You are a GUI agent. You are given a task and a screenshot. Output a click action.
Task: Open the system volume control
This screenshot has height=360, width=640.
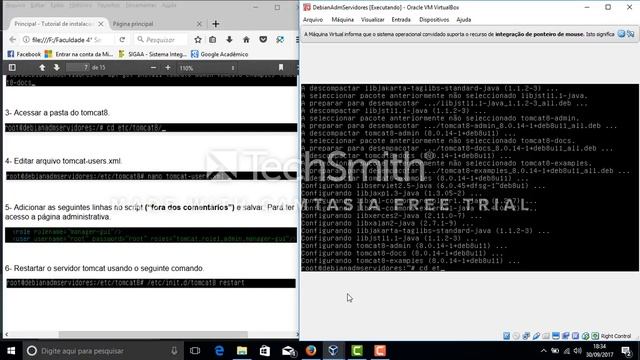pyautogui.click(x=577, y=351)
